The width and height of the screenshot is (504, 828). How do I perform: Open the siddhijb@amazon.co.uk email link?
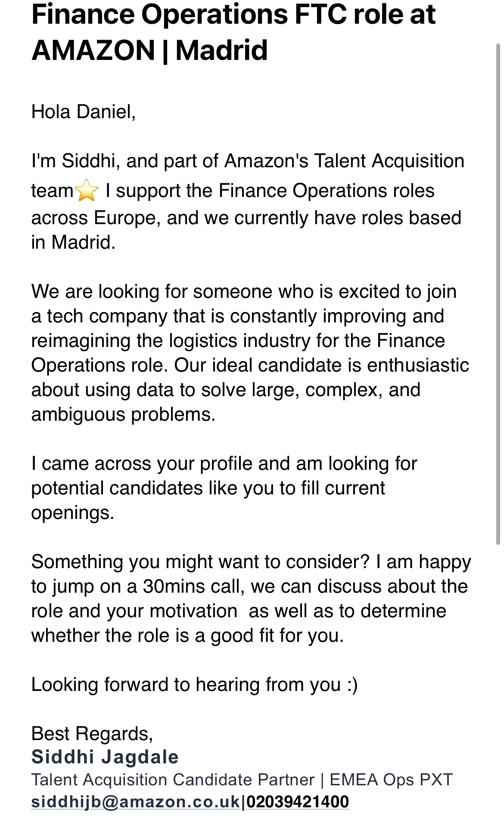click(x=135, y=802)
